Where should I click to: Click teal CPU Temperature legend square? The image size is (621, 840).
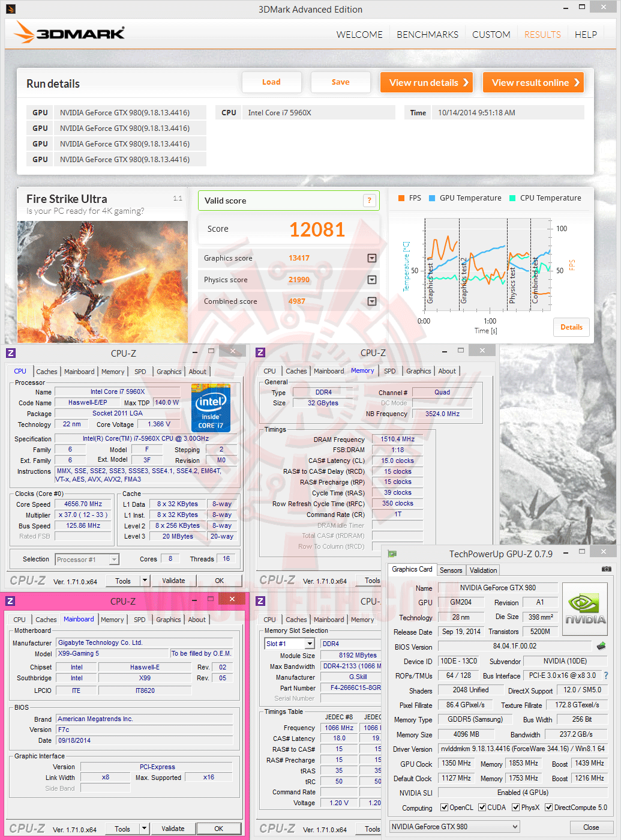(512, 198)
